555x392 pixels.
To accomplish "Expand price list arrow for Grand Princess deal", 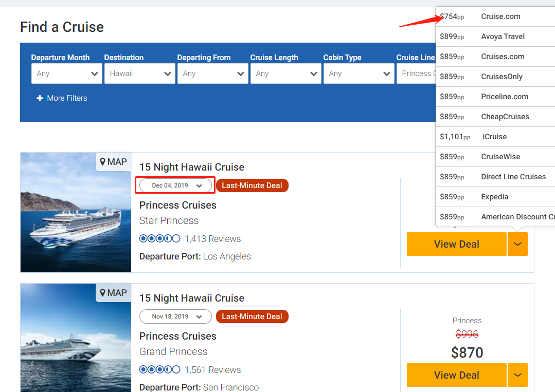I will coord(517,375).
